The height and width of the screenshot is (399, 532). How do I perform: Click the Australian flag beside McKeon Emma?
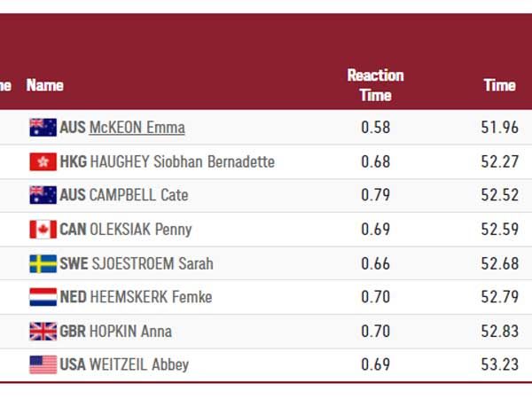(x=43, y=128)
